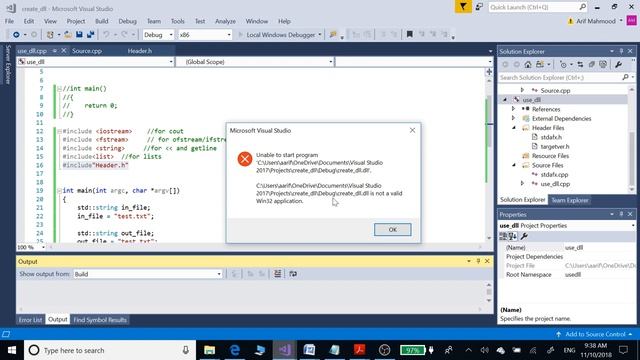Select stdafx.h in Solution Explorer
The width and height of the screenshot is (640, 360).
click(x=551, y=137)
